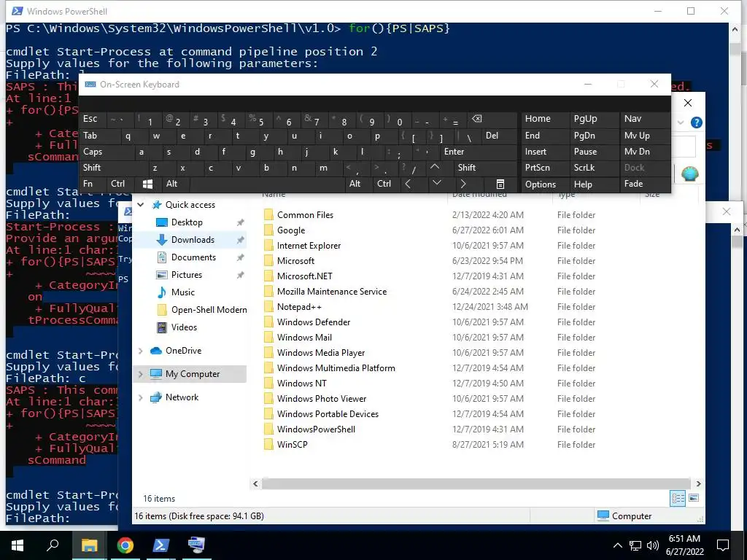Viewport: 747px width, 560px height.
Task: Select the Mozilla Maintenance Service folder
Action: [332, 292]
